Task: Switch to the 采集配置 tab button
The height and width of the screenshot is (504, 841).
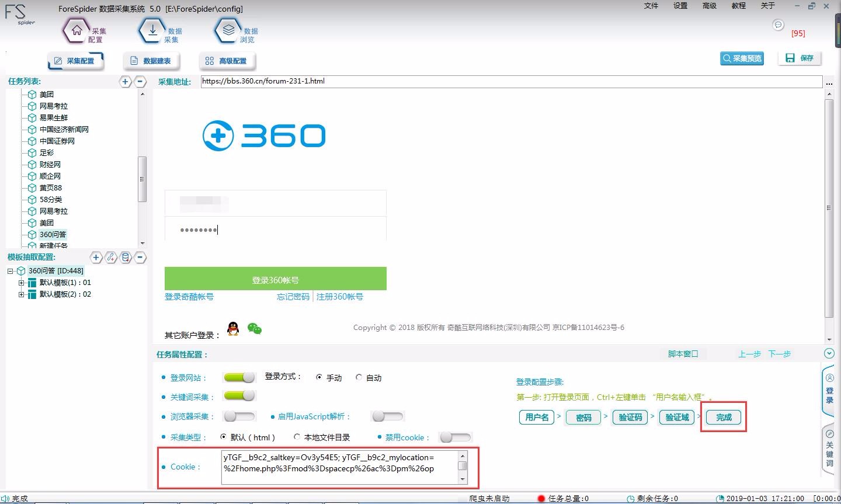Action: coord(75,61)
